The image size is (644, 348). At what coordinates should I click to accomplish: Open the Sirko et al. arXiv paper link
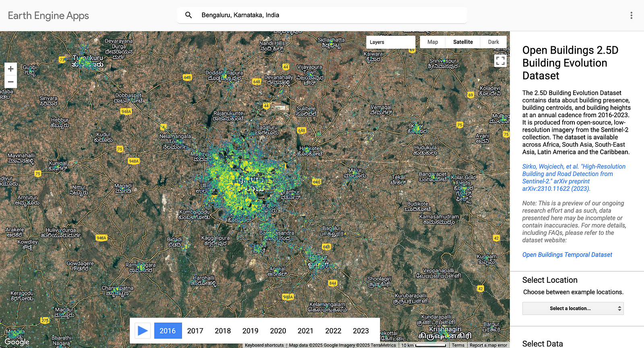click(x=574, y=178)
